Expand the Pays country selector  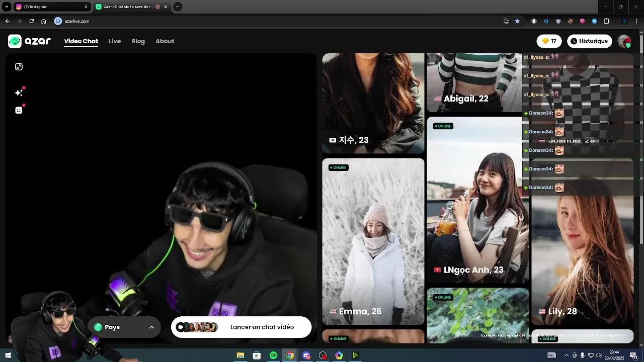pyautogui.click(x=124, y=327)
